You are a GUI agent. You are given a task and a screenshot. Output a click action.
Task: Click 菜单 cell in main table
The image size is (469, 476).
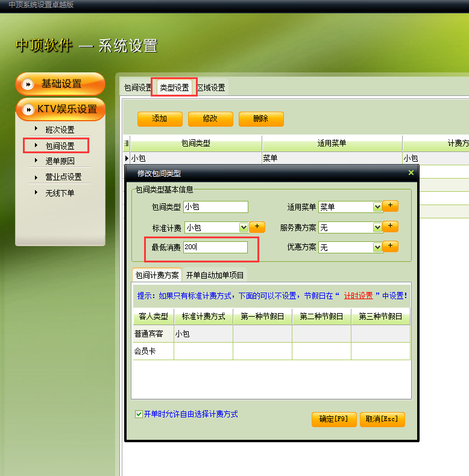pyautogui.click(x=332, y=158)
